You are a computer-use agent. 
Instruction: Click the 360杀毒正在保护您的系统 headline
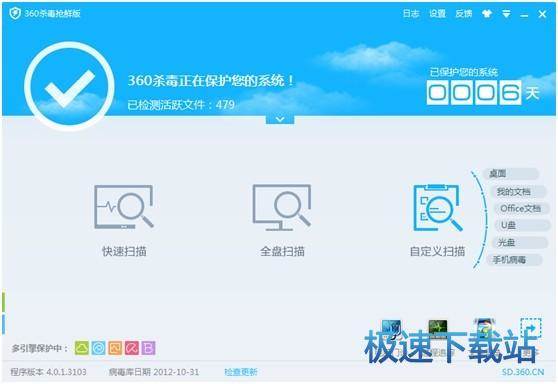tap(211, 80)
